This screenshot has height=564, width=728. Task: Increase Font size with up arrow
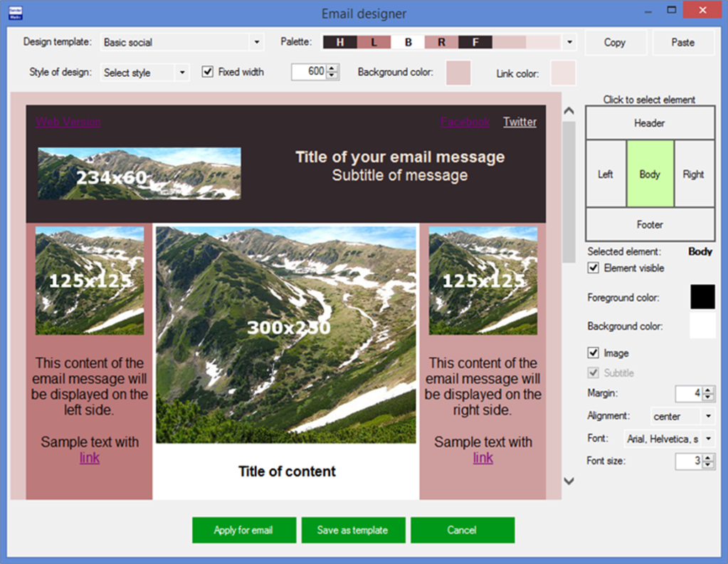coord(708,457)
